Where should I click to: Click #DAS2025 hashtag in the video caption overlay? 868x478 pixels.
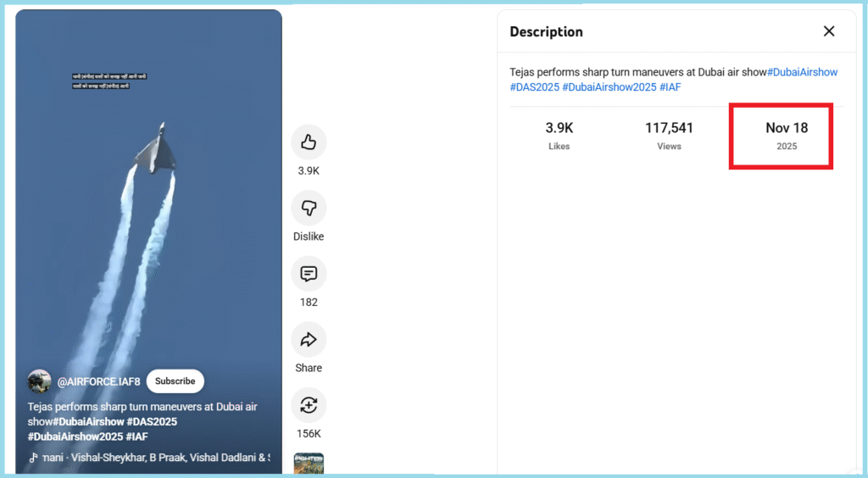[153, 422]
